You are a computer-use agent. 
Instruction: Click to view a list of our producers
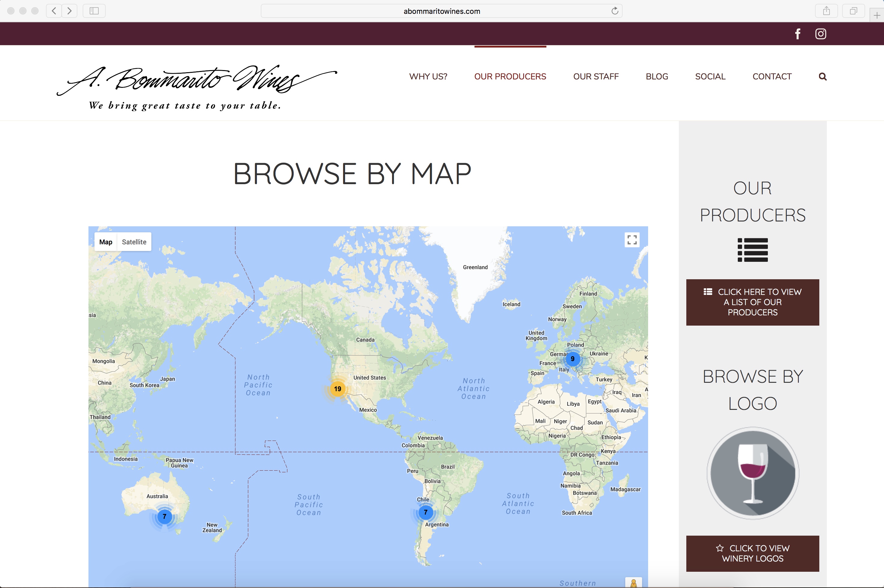pos(753,302)
